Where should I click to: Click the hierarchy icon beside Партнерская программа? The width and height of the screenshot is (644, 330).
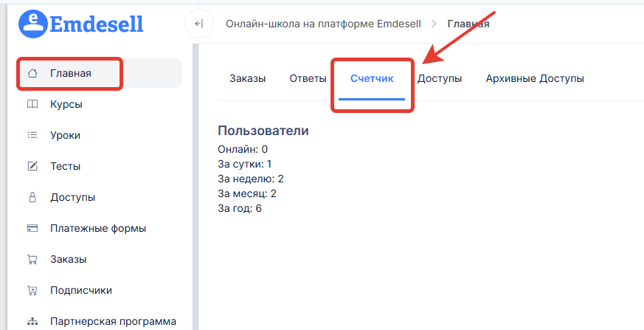coord(32,321)
